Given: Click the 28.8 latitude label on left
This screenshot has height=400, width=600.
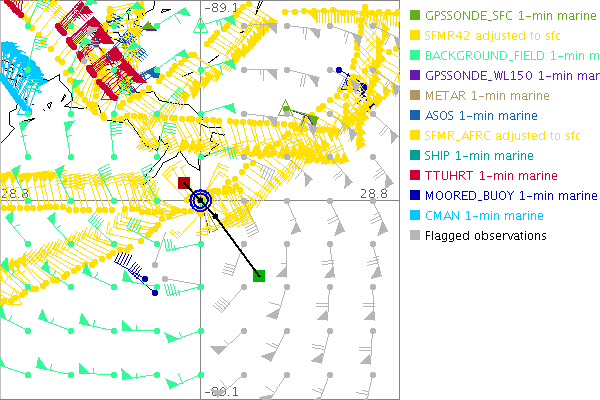Looking at the screenshot, I should tap(14, 192).
